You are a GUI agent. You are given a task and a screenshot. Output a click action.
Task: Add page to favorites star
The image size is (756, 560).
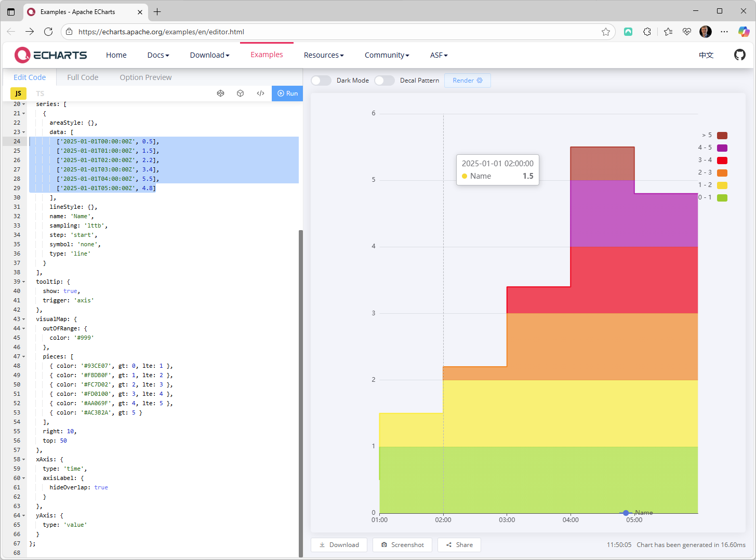(606, 32)
